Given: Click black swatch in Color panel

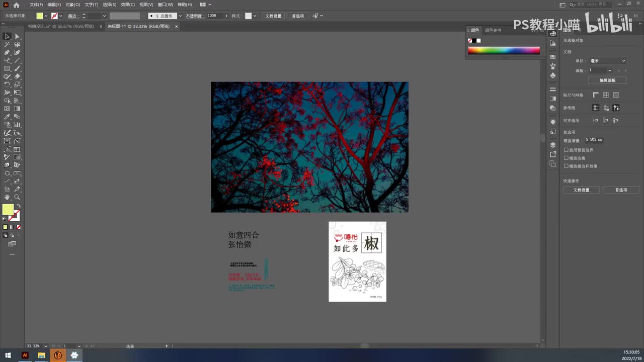Looking at the screenshot, I should click(x=474, y=41).
